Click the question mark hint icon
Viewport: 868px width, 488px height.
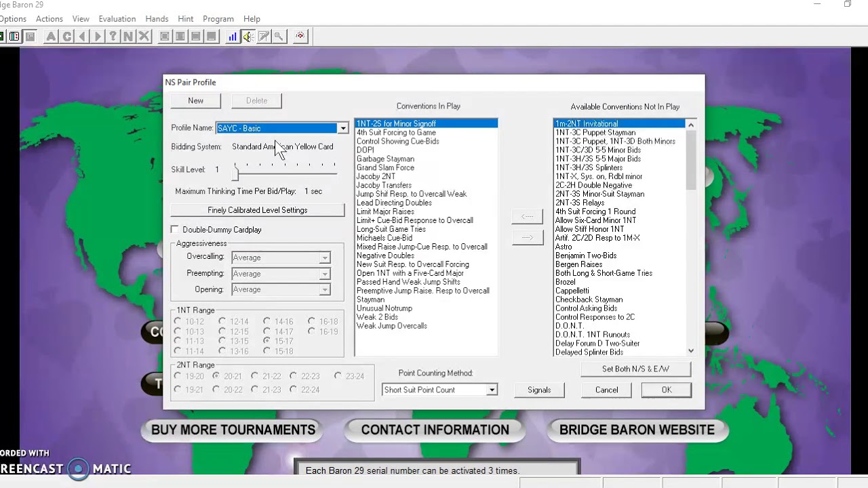point(113,37)
